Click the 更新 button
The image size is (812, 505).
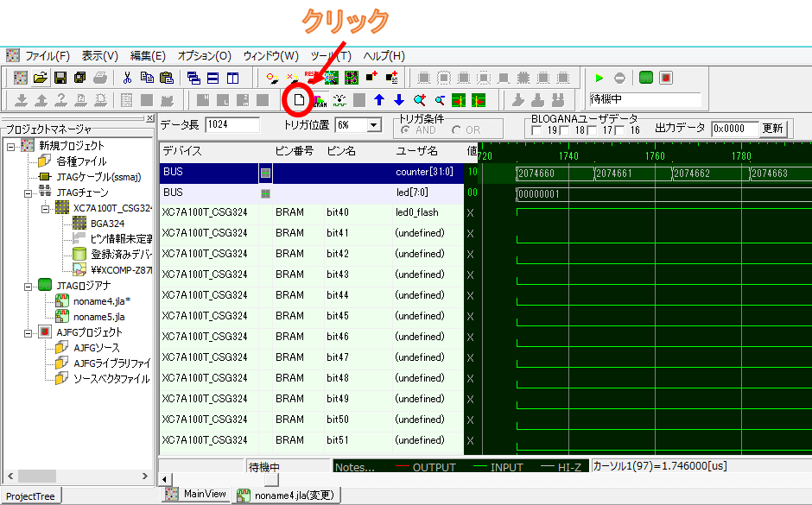pos(773,129)
